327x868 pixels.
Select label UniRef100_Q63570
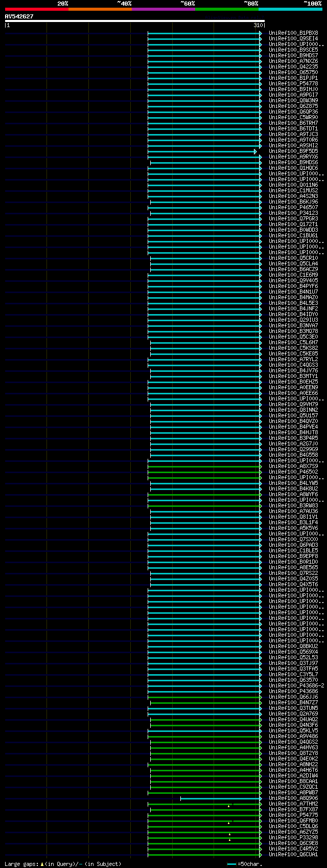(293, 680)
